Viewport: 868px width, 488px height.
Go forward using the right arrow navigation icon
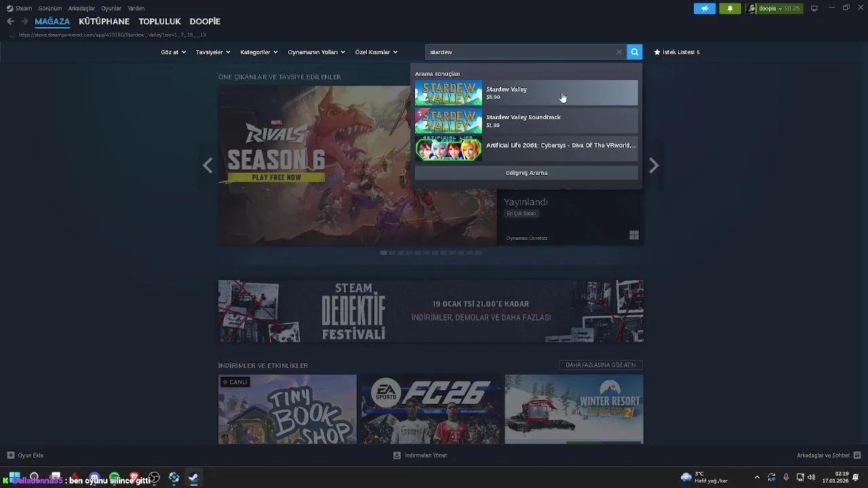pyautogui.click(x=24, y=21)
